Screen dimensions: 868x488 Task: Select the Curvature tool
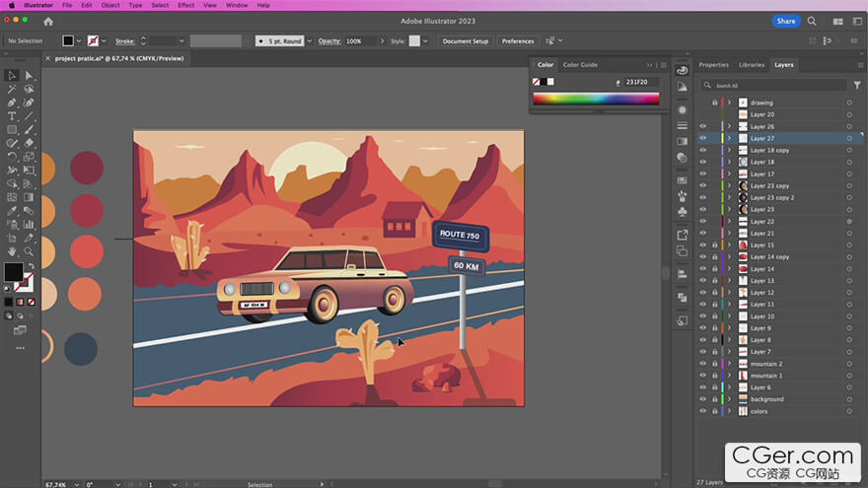pyautogui.click(x=29, y=103)
